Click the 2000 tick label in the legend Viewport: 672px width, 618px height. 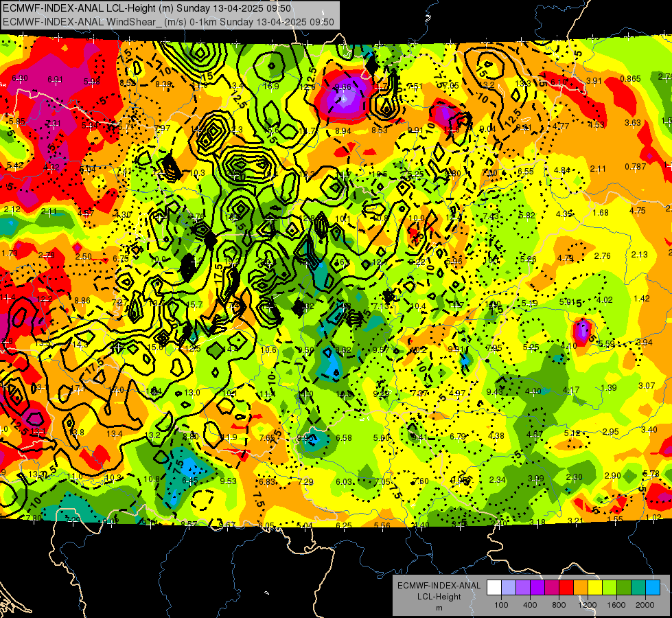(x=645, y=605)
